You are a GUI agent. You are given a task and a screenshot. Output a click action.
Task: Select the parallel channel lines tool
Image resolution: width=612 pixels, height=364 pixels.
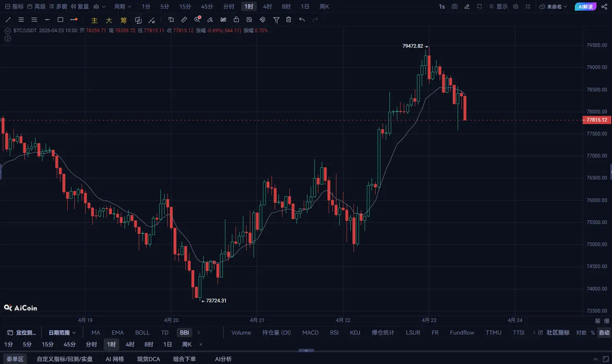tap(21, 20)
